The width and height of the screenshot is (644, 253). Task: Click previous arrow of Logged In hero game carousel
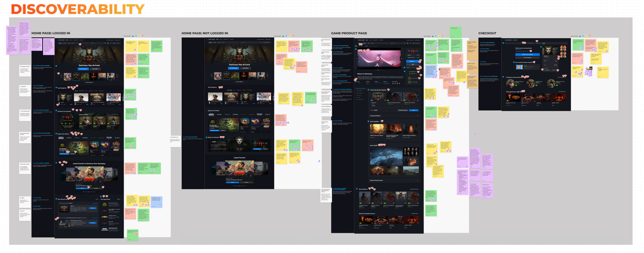61,76
